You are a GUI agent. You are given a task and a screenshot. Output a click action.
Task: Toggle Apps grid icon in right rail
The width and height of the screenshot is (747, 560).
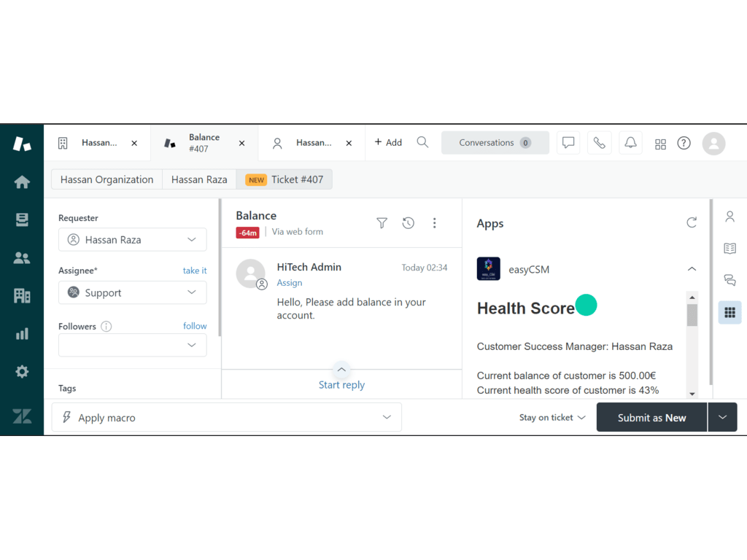(729, 312)
